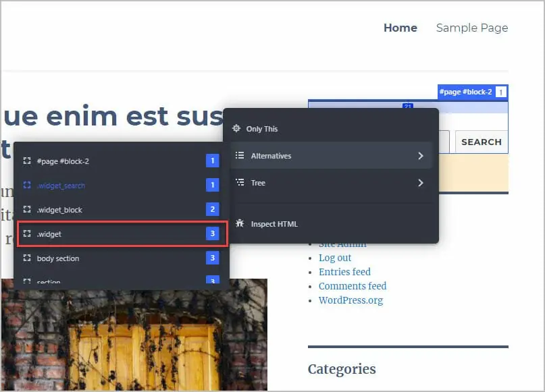The height and width of the screenshot is (392, 545).
Task: Click count badge 2 next to .widget_block
Action: [213, 210]
